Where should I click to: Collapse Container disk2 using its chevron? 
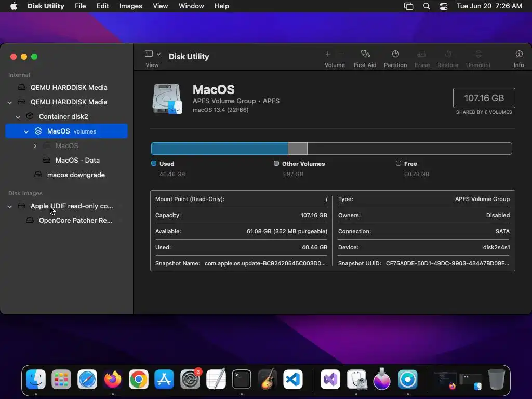(x=18, y=117)
